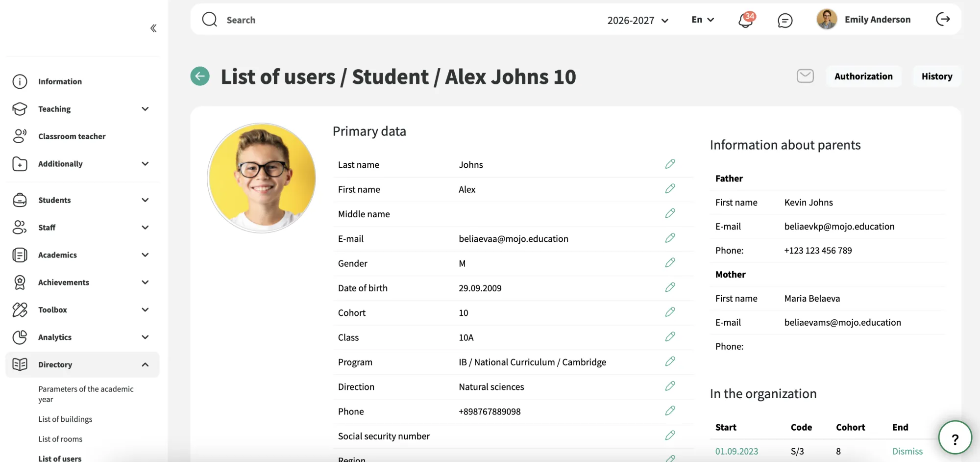Collapse the sidebar with double chevron icon
The width and height of the screenshot is (980, 462).
(x=153, y=28)
